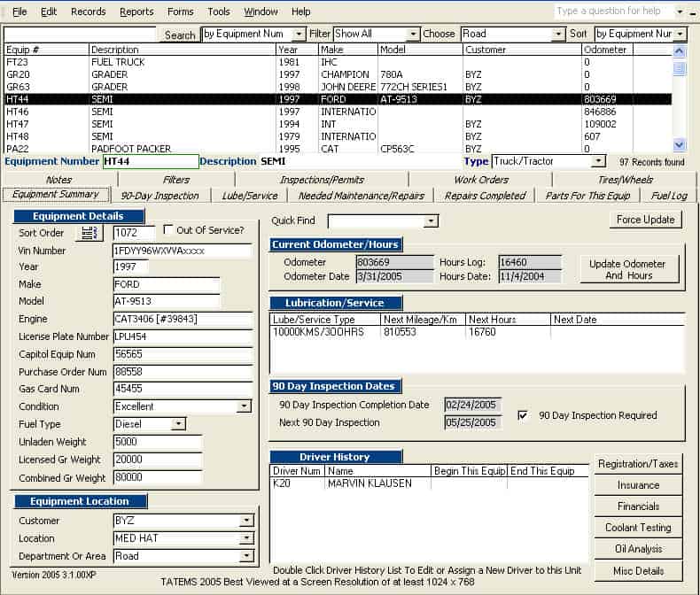Open the Edit menu
Screen dimensions: 700x595
tap(49, 12)
